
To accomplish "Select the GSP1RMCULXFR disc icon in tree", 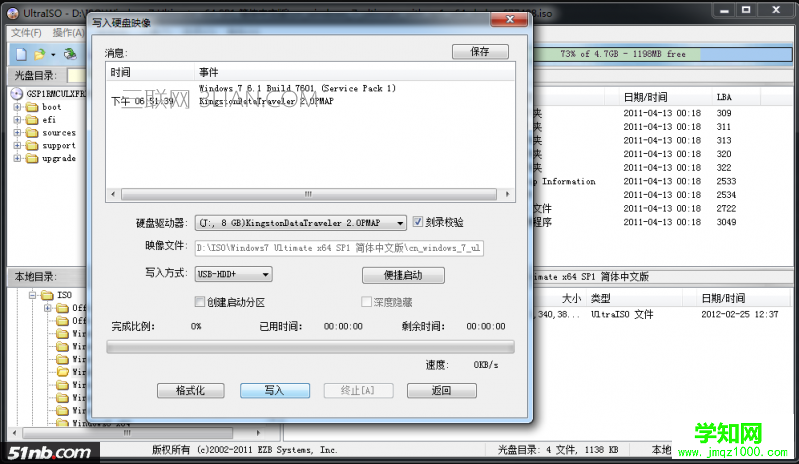I will tap(16, 94).
